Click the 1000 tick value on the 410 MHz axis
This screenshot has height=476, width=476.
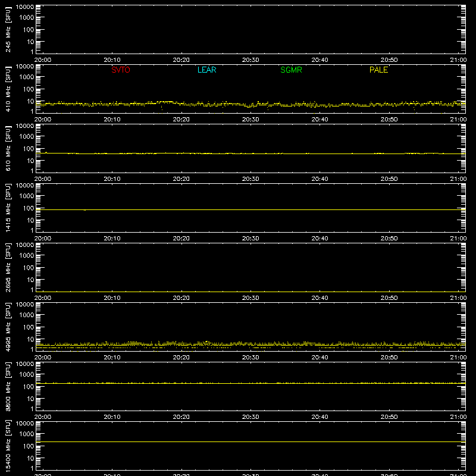(x=27, y=77)
